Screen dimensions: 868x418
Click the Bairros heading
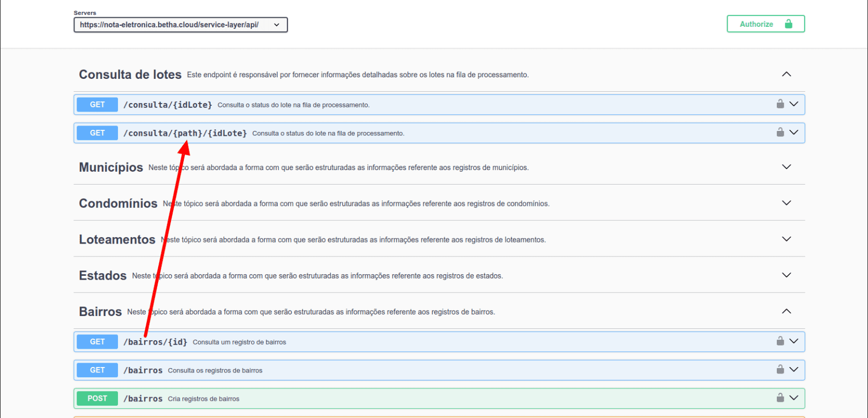(x=100, y=312)
